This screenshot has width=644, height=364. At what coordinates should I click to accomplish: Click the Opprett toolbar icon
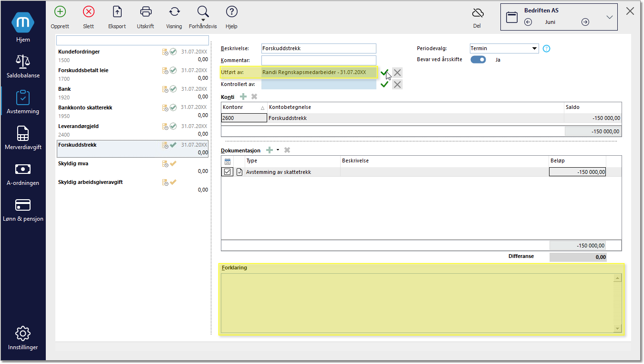click(60, 12)
